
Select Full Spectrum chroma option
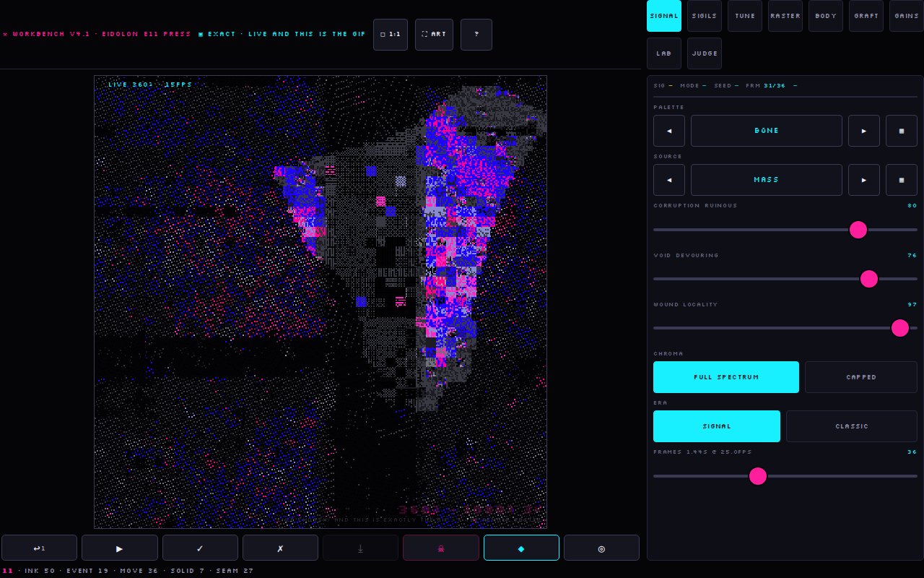coord(726,377)
